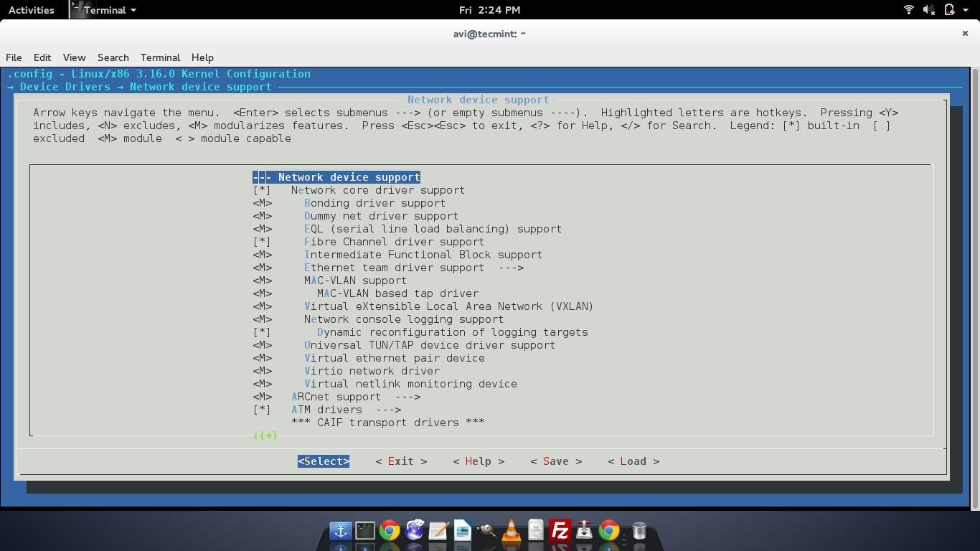Viewport: 980px width, 551px height.
Task: Expand the ARCnet support submenu
Action: (356, 397)
